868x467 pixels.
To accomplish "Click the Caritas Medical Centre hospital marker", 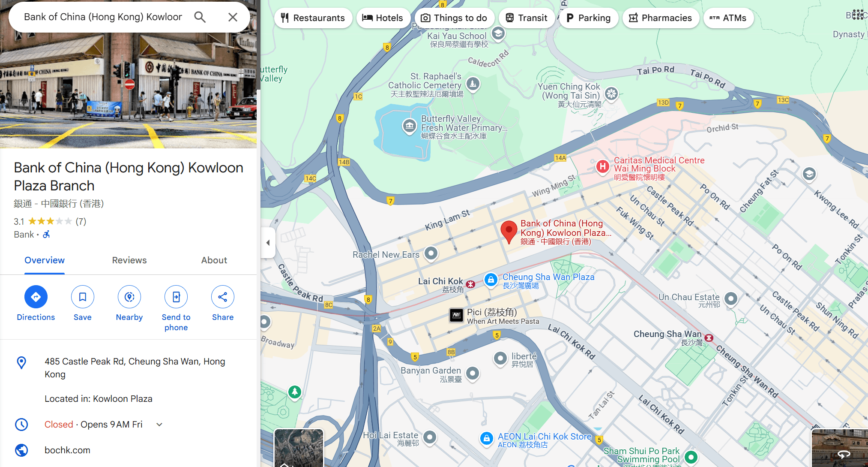I will (x=602, y=166).
